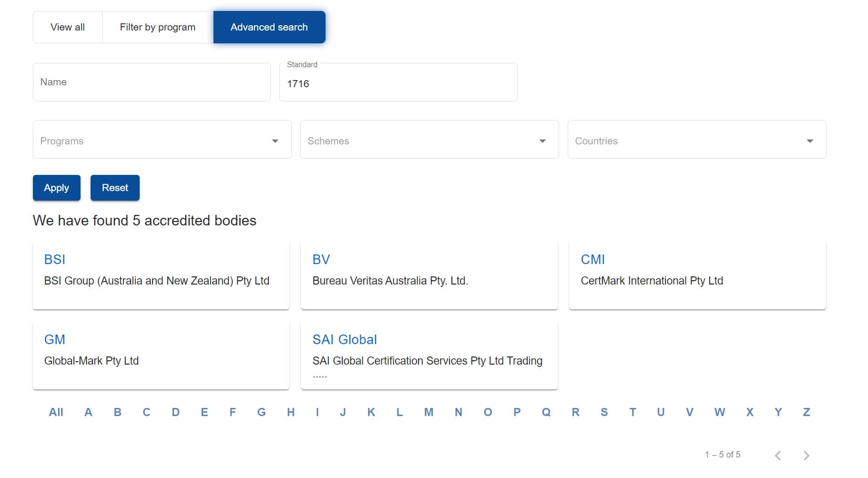Filter bodies by letter B
This screenshot has width=868, height=478.
click(x=118, y=412)
